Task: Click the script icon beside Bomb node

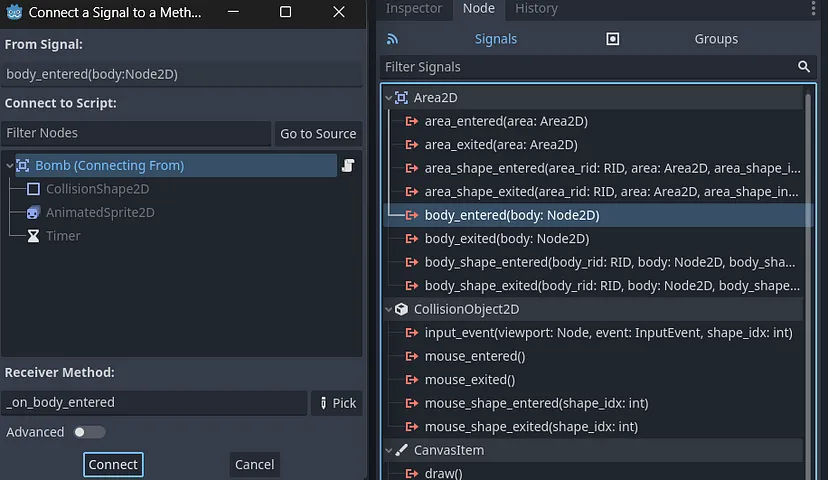Action: 348,165
